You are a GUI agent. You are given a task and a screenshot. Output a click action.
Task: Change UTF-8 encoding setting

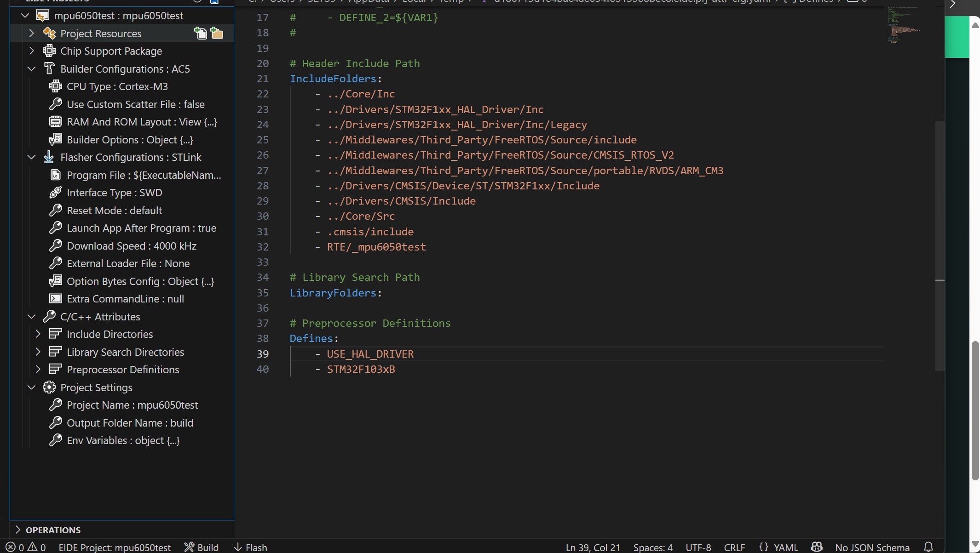tap(698, 547)
